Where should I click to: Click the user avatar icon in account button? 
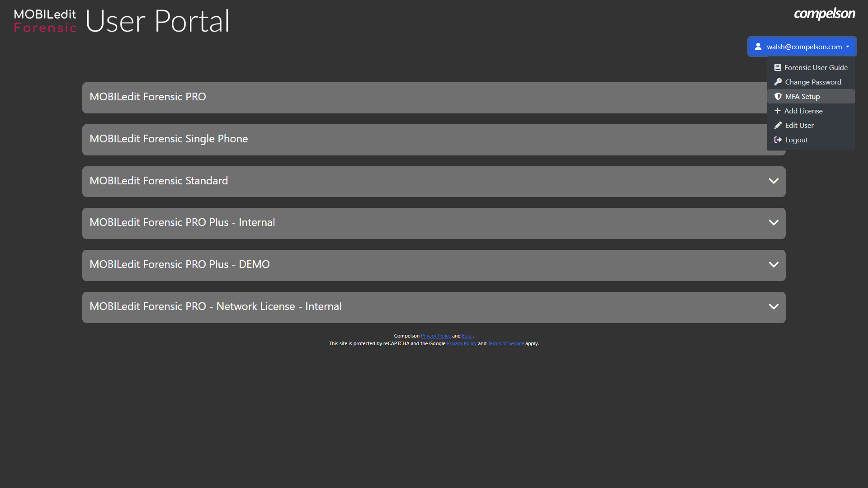pos(758,47)
